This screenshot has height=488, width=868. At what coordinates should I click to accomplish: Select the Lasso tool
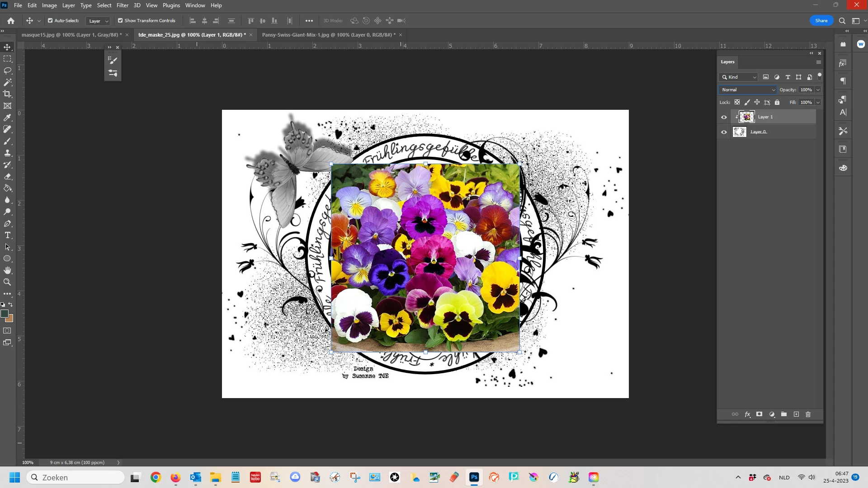click(x=7, y=70)
